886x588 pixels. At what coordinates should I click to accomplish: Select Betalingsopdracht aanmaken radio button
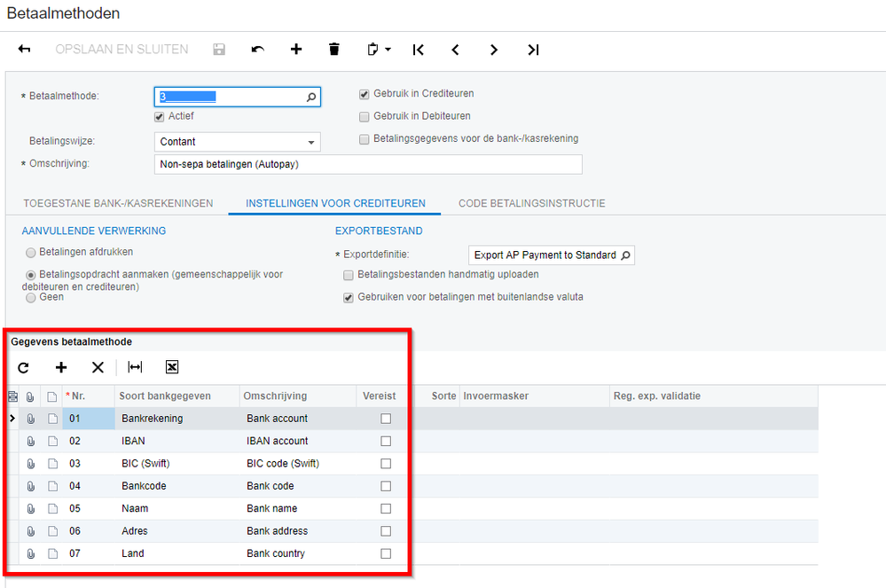[x=30, y=275]
